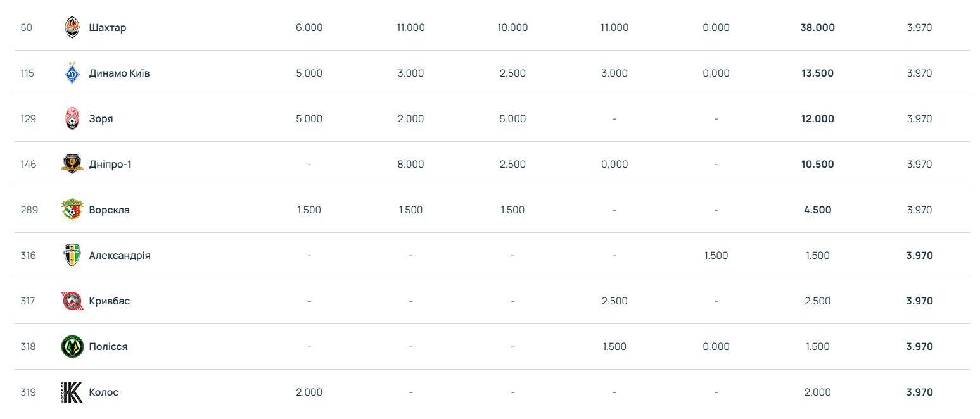The width and height of the screenshot is (980, 419).
Task: Open the Дніпро-1 team page link
Action: (110, 165)
